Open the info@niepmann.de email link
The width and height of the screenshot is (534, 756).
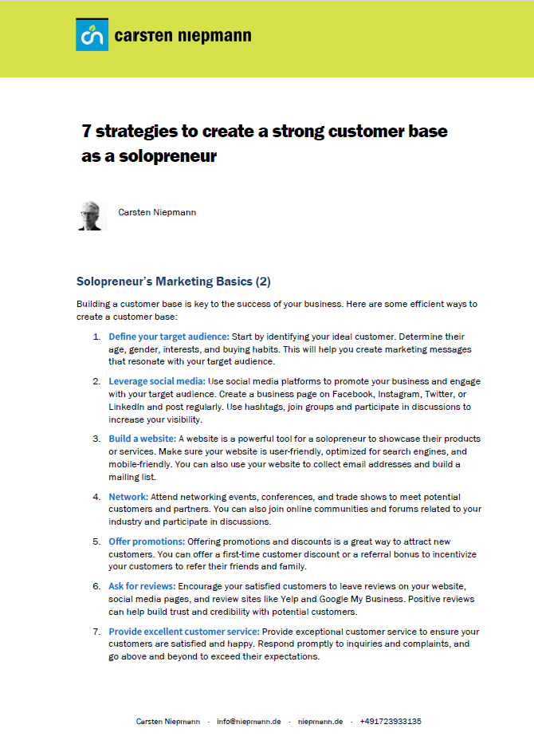249,721
